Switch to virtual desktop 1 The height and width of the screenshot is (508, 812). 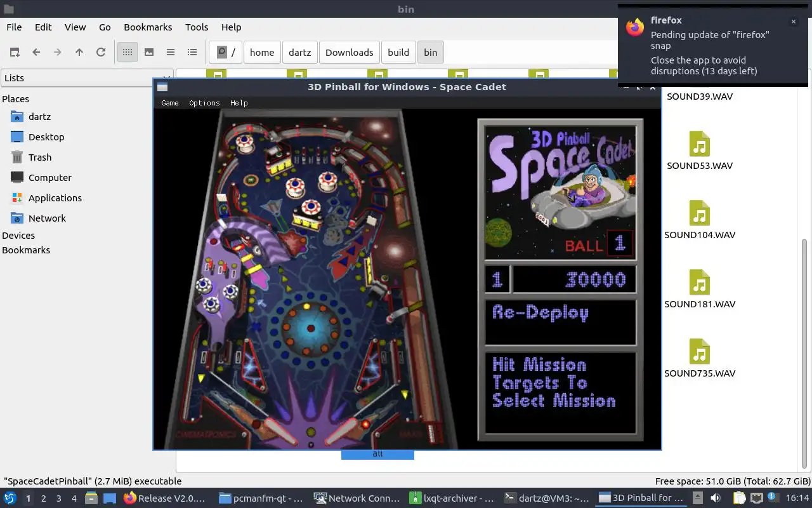click(28, 498)
